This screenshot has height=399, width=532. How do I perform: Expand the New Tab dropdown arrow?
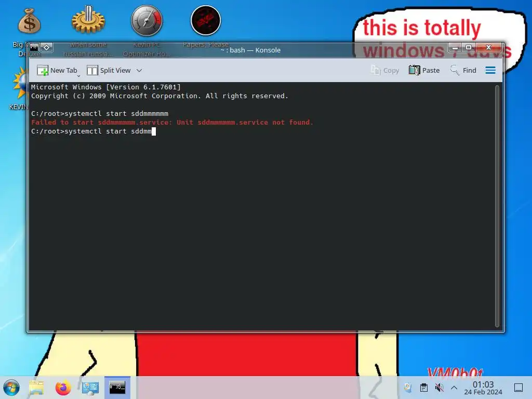(78, 76)
